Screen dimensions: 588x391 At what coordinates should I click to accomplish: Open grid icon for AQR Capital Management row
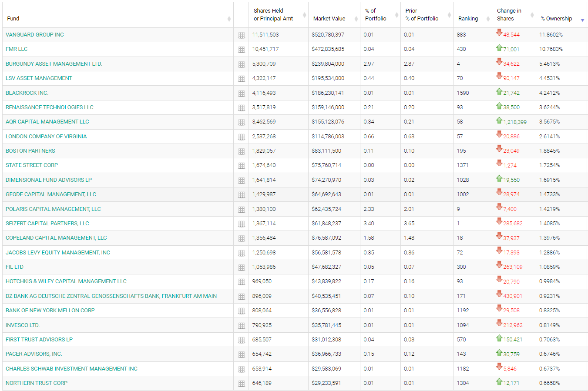point(242,122)
